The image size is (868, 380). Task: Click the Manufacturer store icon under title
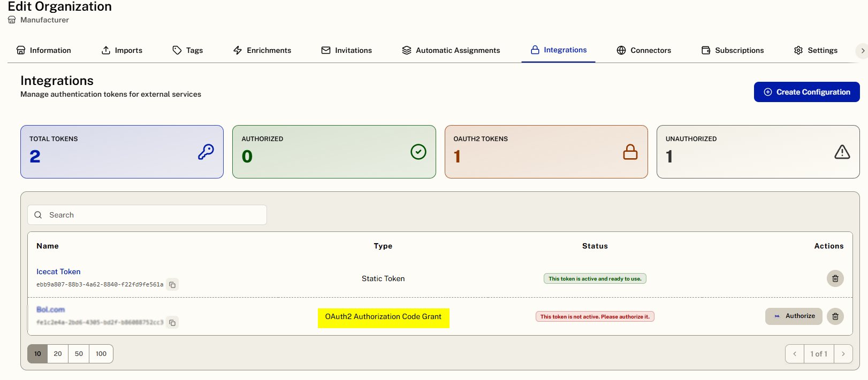[x=12, y=20]
